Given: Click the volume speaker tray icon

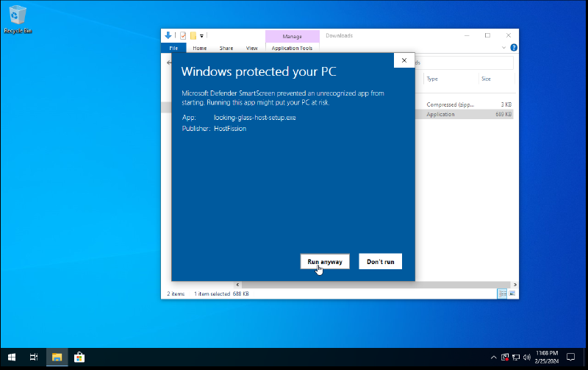Looking at the screenshot, I should pyautogui.click(x=527, y=357).
